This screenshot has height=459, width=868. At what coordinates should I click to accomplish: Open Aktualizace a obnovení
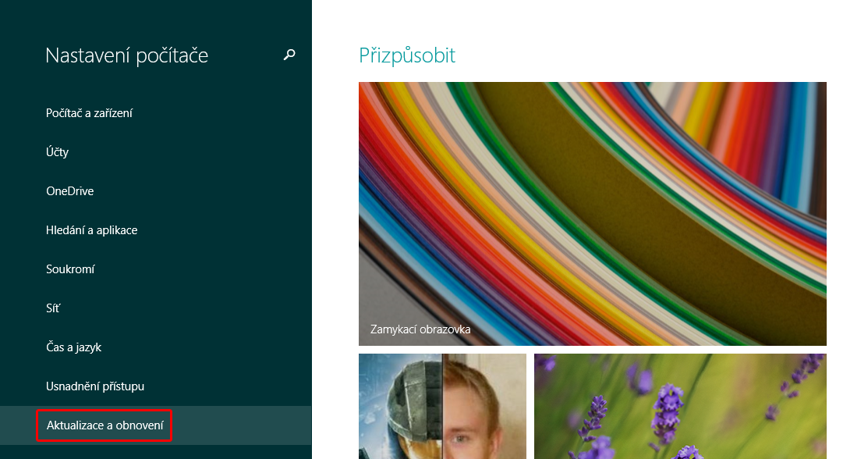pyautogui.click(x=105, y=425)
